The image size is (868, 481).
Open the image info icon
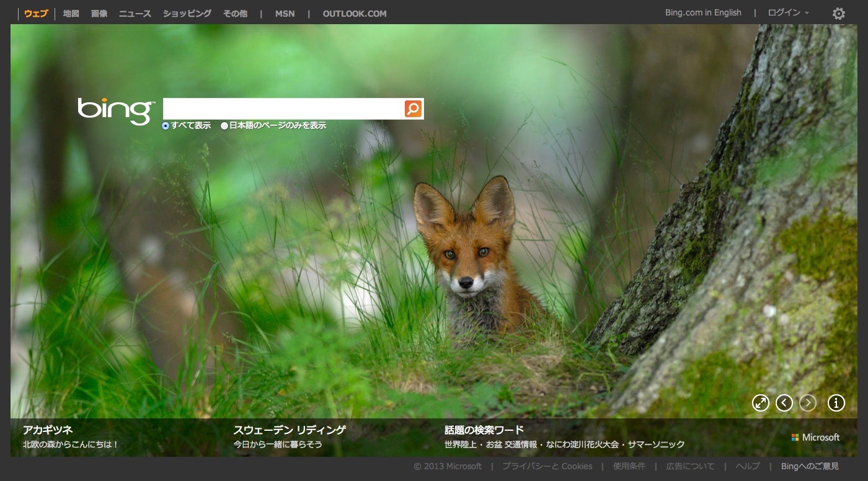point(836,403)
